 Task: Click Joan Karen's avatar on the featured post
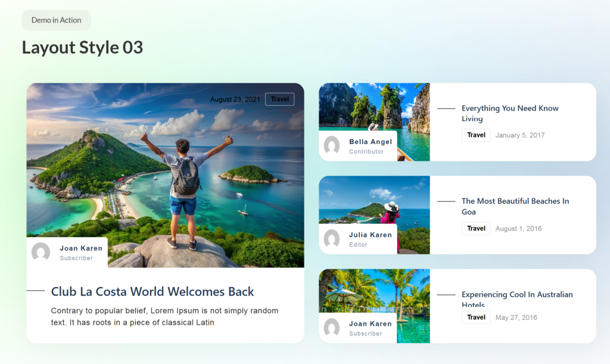tap(41, 252)
